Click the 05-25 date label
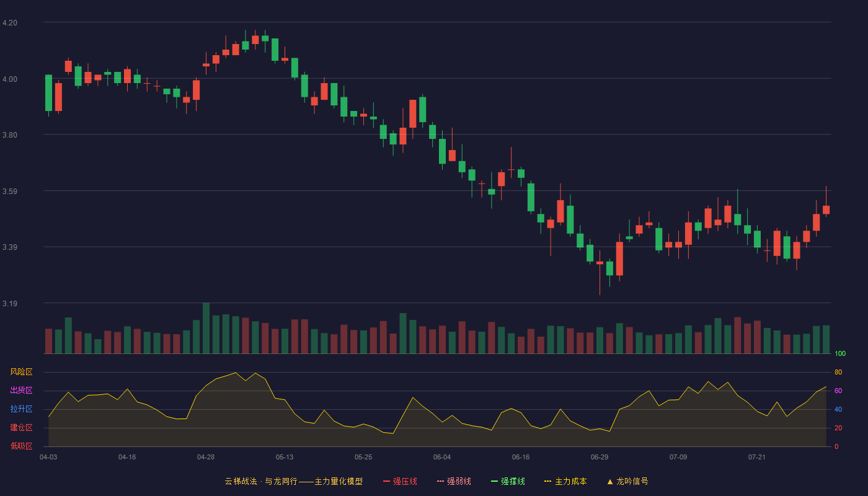This screenshot has width=868, height=496. pos(363,457)
